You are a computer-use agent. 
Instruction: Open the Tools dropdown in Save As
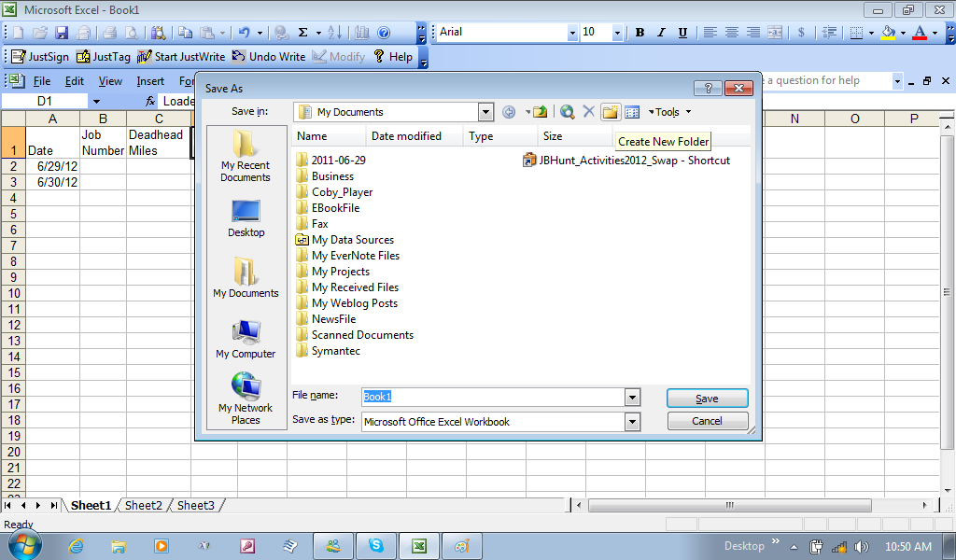(x=670, y=112)
